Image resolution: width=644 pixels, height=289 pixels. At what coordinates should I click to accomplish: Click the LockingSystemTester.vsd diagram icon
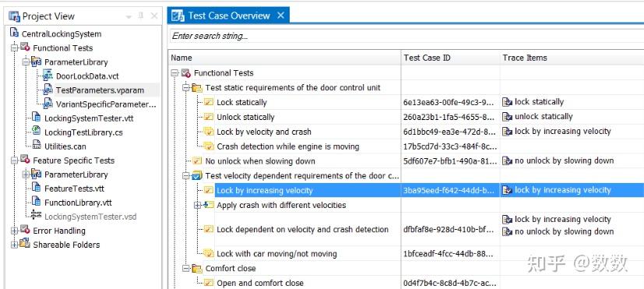[x=36, y=216]
